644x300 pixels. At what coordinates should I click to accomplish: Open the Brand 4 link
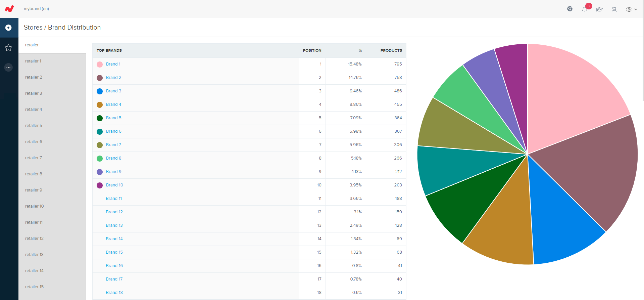pyautogui.click(x=113, y=104)
